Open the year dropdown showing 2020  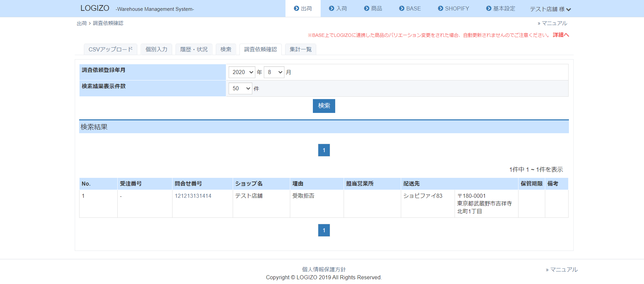pyautogui.click(x=242, y=72)
